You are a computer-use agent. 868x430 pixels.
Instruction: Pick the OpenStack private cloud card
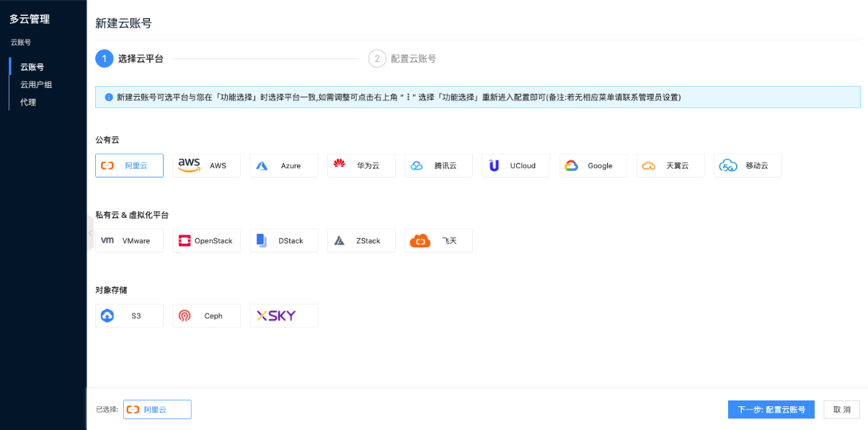(207, 240)
